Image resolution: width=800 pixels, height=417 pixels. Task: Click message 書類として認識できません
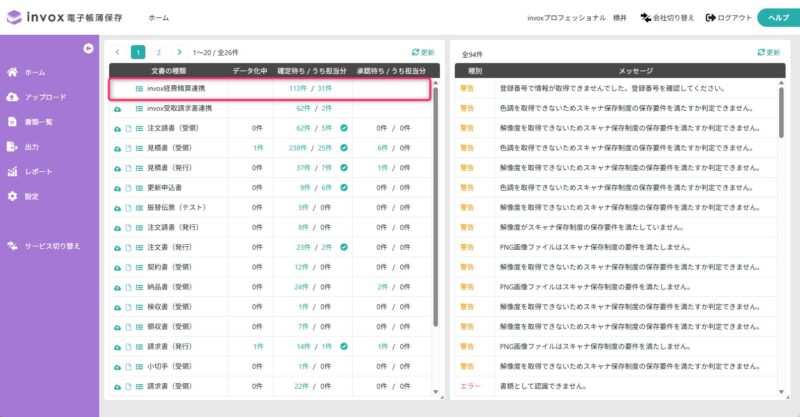543,386
